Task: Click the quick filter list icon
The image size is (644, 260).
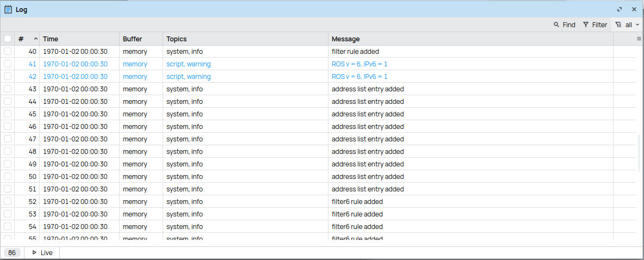Action: click(x=618, y=25)
